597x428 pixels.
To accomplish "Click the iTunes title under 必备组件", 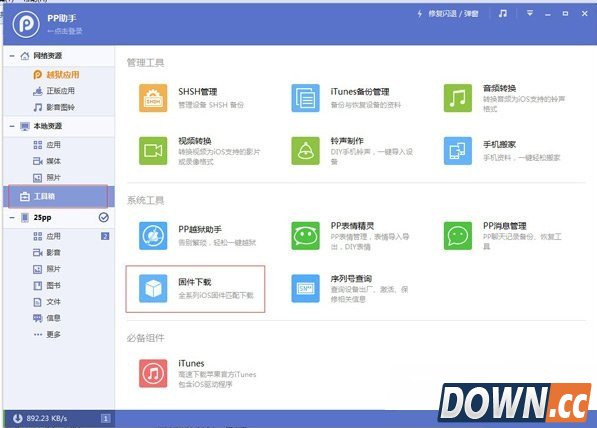I will point(191,363).
